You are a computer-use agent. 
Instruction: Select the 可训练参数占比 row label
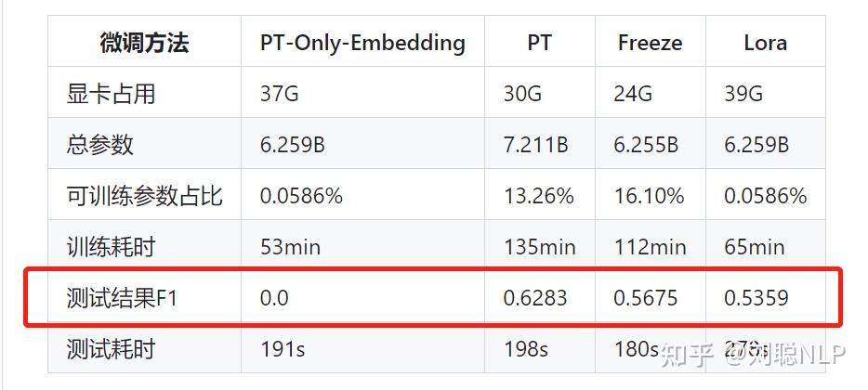pos(145,196)
